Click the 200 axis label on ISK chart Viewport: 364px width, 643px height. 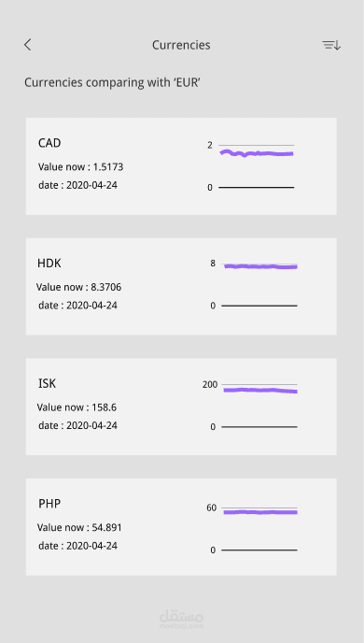click(210, 385)
